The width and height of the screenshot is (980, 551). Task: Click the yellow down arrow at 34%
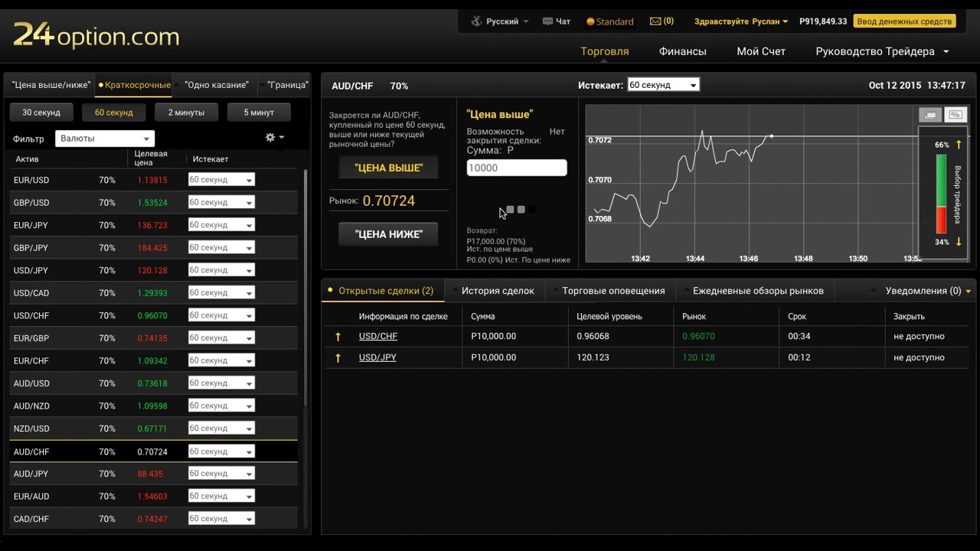959,242
